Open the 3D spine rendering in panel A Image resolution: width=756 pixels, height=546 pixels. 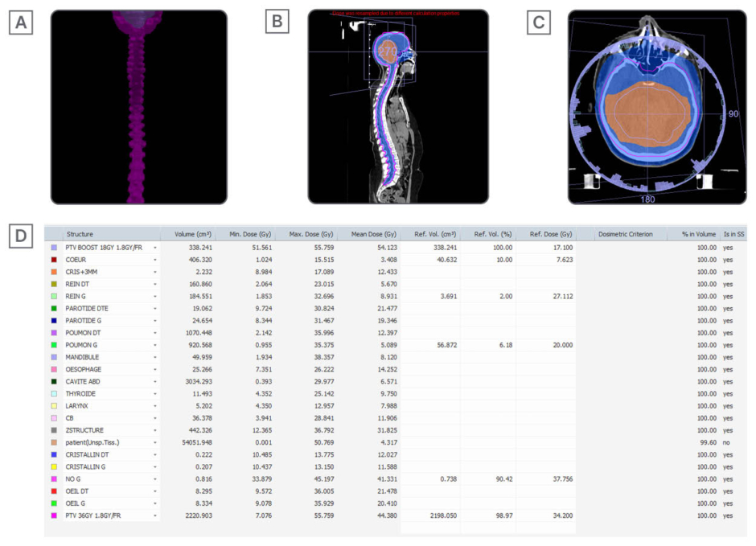pyautogui.click(x=138, y=106)
